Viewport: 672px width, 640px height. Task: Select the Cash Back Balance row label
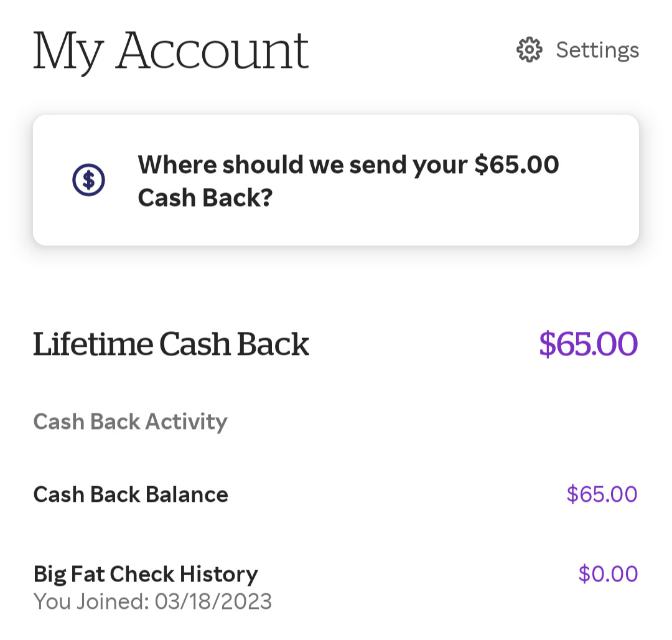pyautogui.click(x=131, y=494)
